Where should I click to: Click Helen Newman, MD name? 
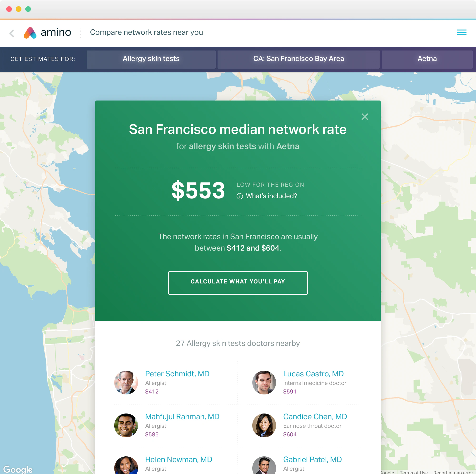[x=179, y=459]
